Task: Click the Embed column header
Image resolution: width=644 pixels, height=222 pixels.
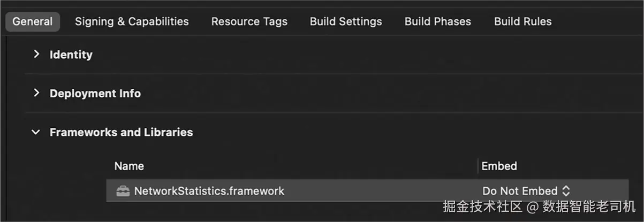Action: click(499, 166)
